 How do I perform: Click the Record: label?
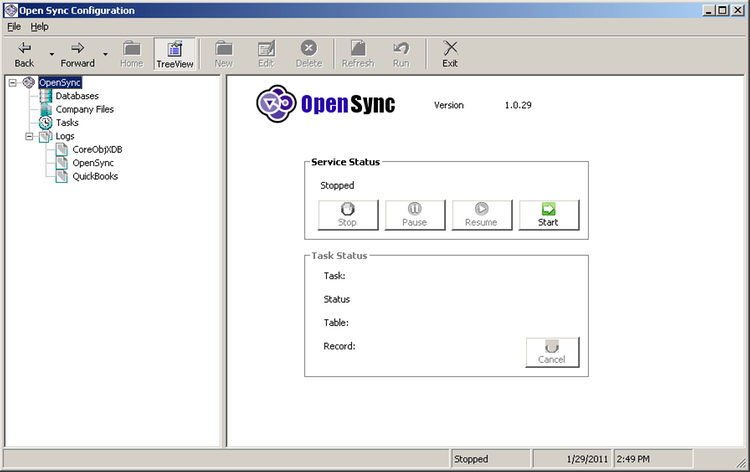coord(339,346)
